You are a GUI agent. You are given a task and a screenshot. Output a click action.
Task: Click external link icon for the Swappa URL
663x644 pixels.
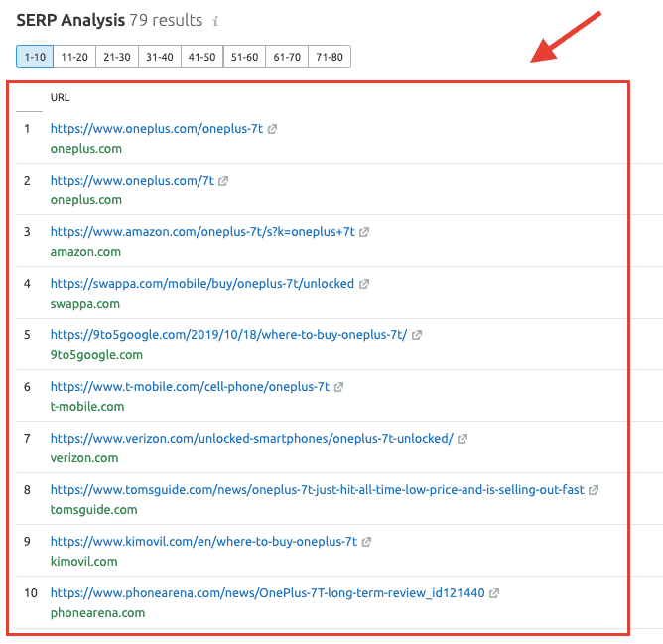tap(364, 284)
